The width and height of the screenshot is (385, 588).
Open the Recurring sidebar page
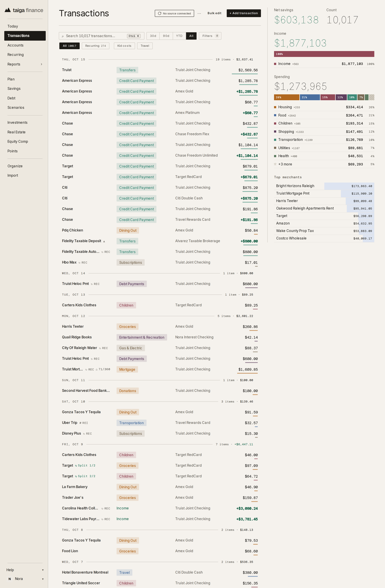tap(25, 55)
